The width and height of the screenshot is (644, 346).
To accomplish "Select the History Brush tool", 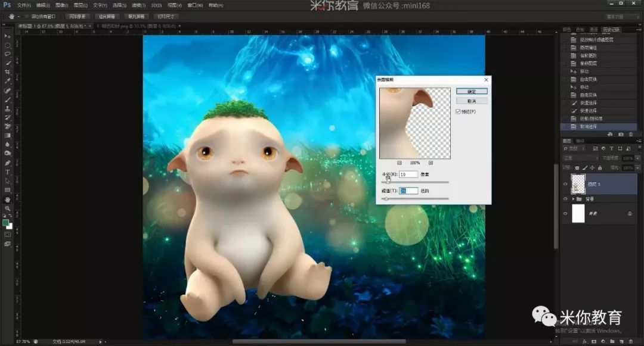I will pos(7,118).
